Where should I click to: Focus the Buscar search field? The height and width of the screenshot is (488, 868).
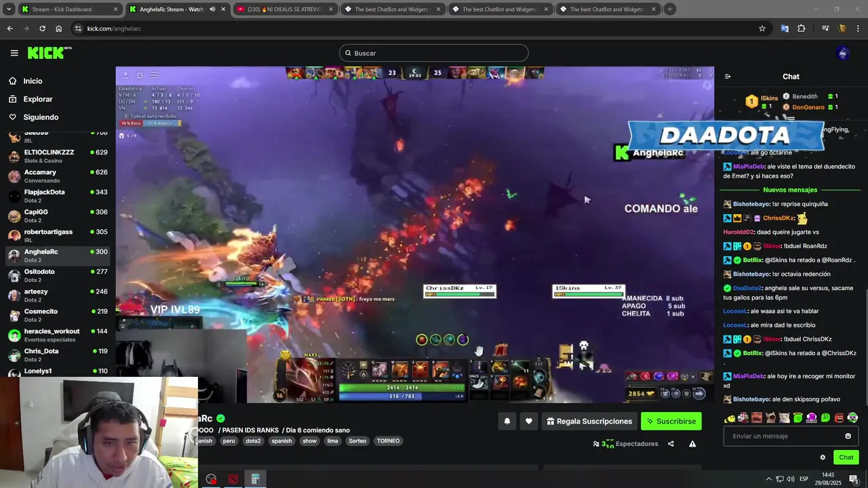pos(434,53)
